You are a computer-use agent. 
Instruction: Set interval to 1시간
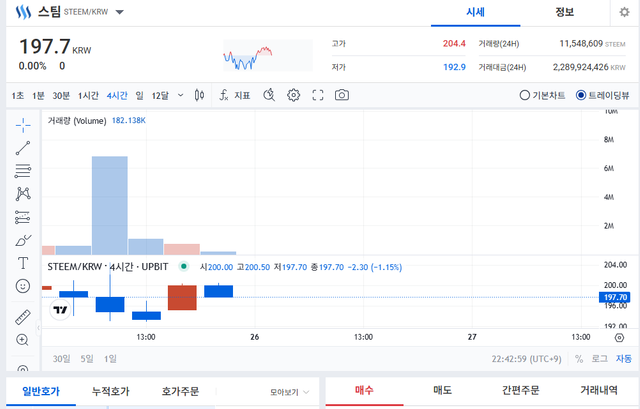88,96
